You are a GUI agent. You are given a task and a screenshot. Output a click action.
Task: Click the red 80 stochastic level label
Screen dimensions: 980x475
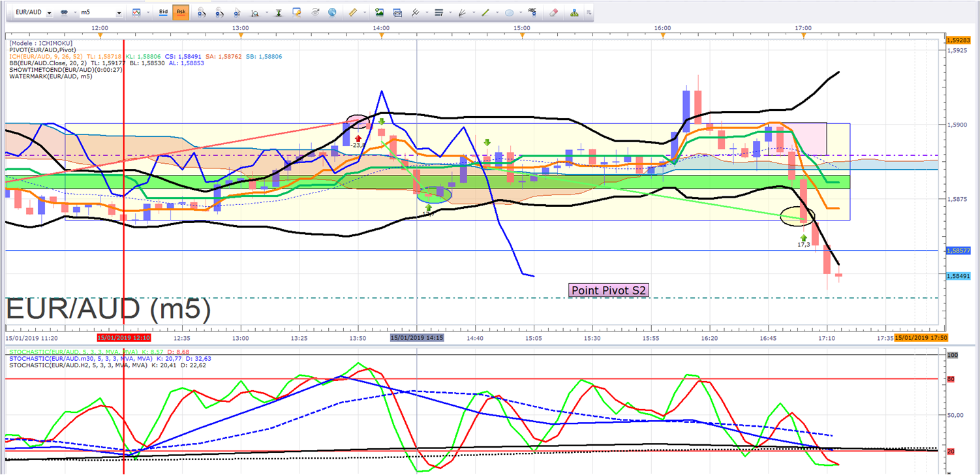(x=951, y=378)
